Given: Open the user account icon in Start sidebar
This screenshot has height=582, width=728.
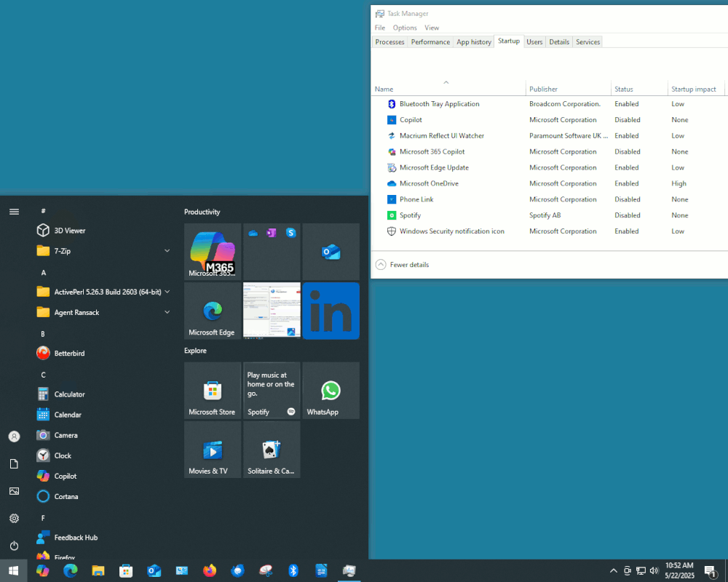Looking at the screenshot, I should pos(15,436).
